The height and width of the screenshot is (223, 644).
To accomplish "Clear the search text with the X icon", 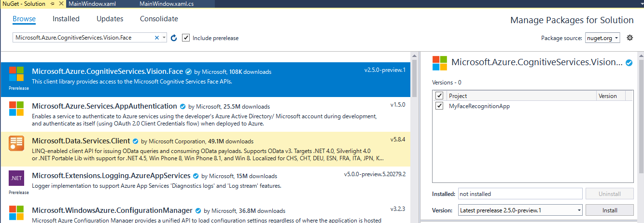I will (x=157, y=38).
